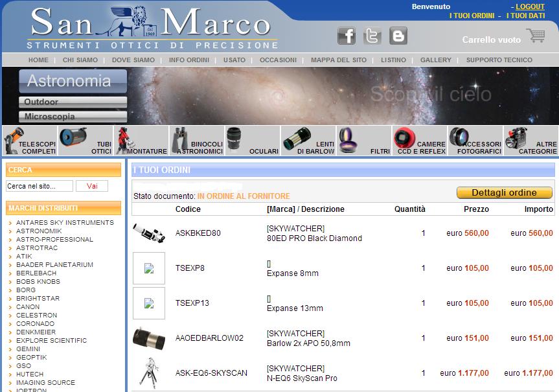Image resolution: width=559 pixels, height=392 pixels.
Task: Open Accessori Fotografici category
Action: 475,141
